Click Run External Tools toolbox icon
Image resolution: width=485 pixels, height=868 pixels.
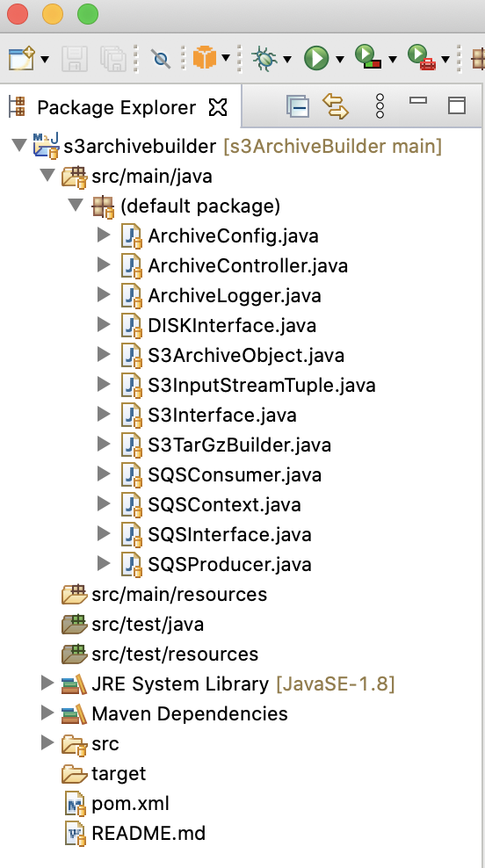(421, 58)
